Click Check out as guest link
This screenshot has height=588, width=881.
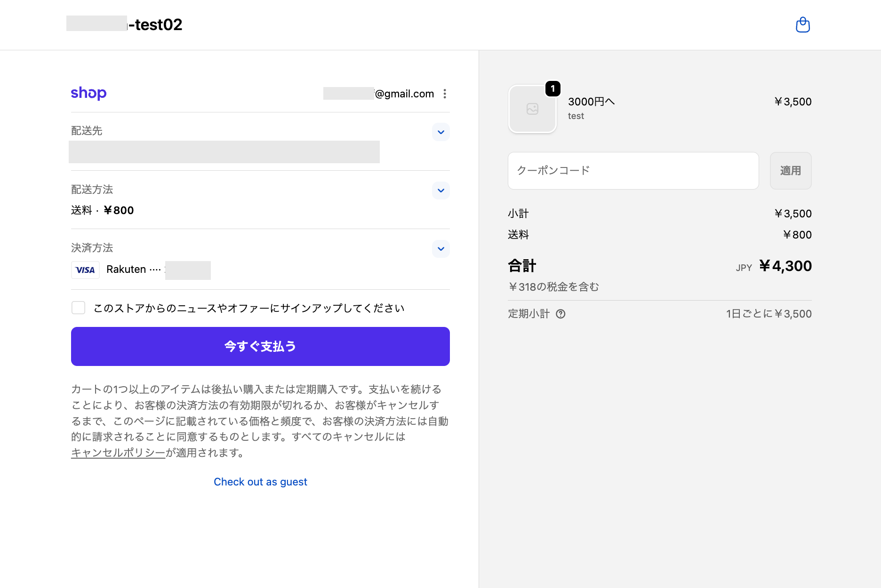point(260,482)
